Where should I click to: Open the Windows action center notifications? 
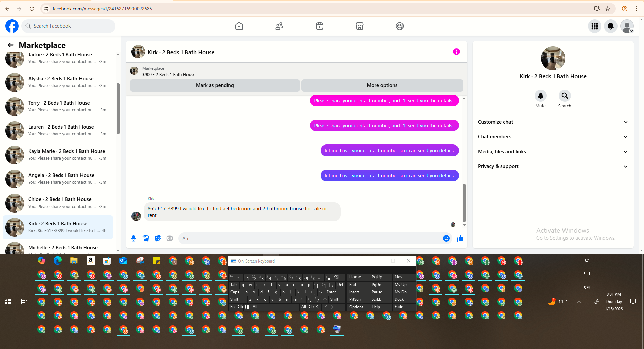point(633,302)
